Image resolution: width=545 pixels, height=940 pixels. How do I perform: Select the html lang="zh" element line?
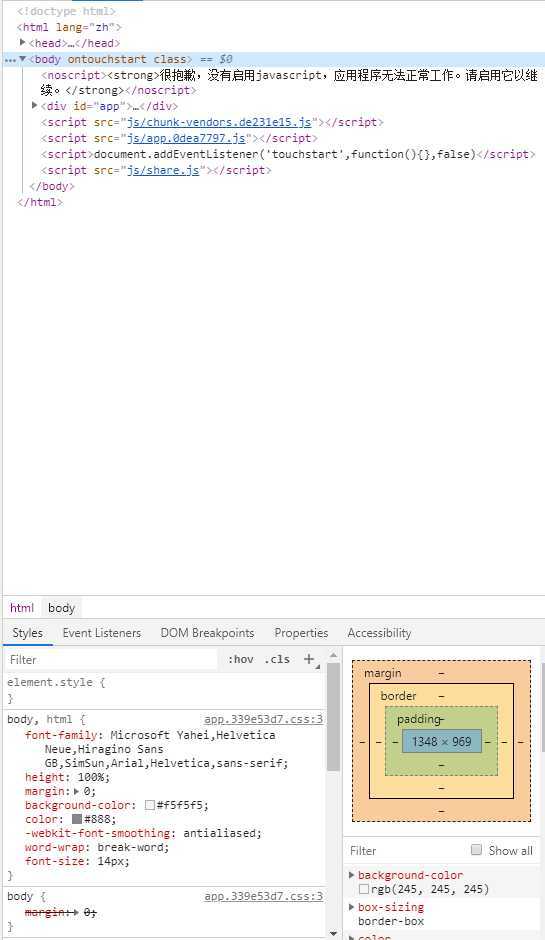pos(69,28)
